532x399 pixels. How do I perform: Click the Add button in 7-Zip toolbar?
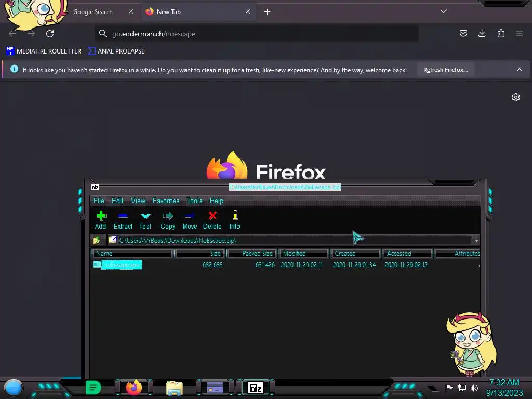click(x=100, y=220)
